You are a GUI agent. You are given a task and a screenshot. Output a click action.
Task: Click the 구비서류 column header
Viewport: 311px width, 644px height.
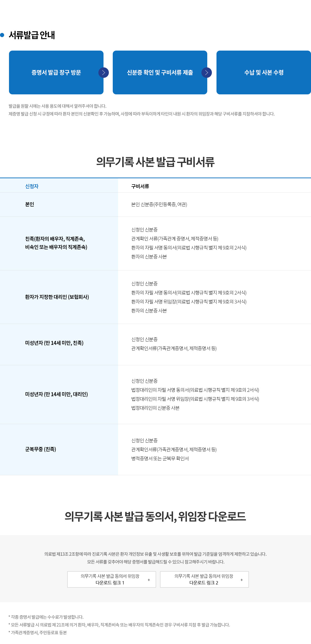(140, 186)
